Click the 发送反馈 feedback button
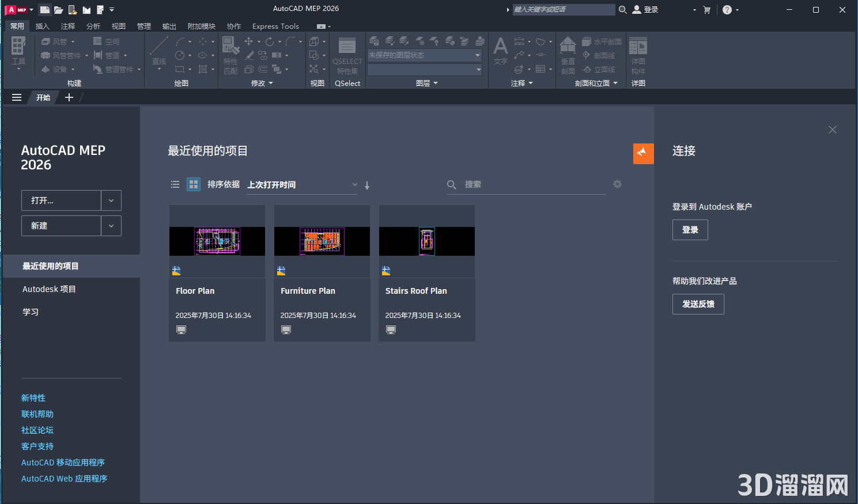Image resolution: width=858 pixels, height=504 pixels. click(698, 304)
